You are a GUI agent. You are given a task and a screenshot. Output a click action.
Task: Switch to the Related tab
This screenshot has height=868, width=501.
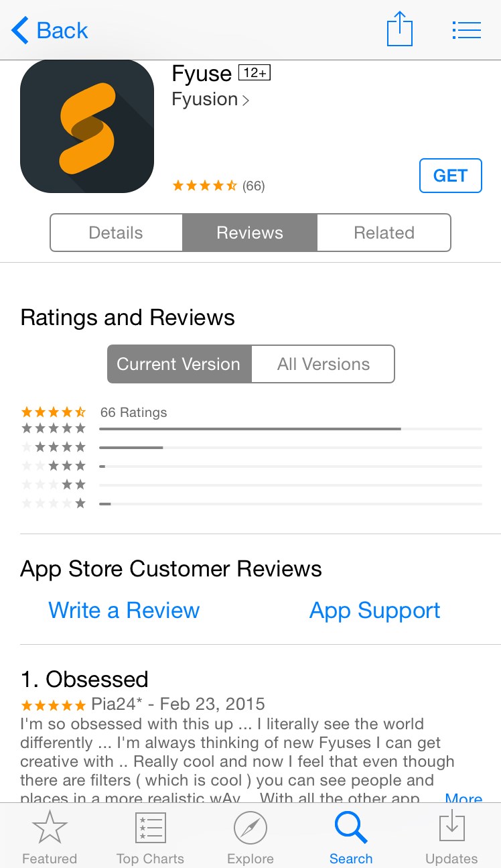coord(384,233)
